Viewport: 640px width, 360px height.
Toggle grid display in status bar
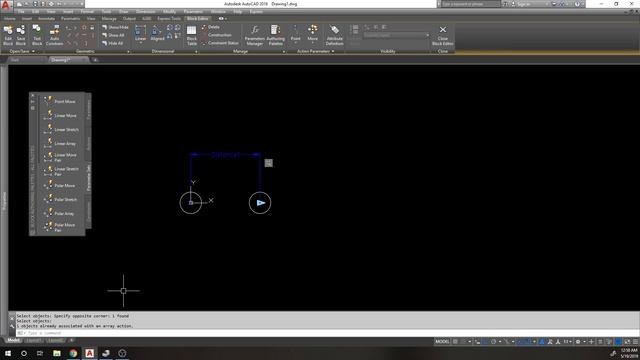click(x=455, y=341)
